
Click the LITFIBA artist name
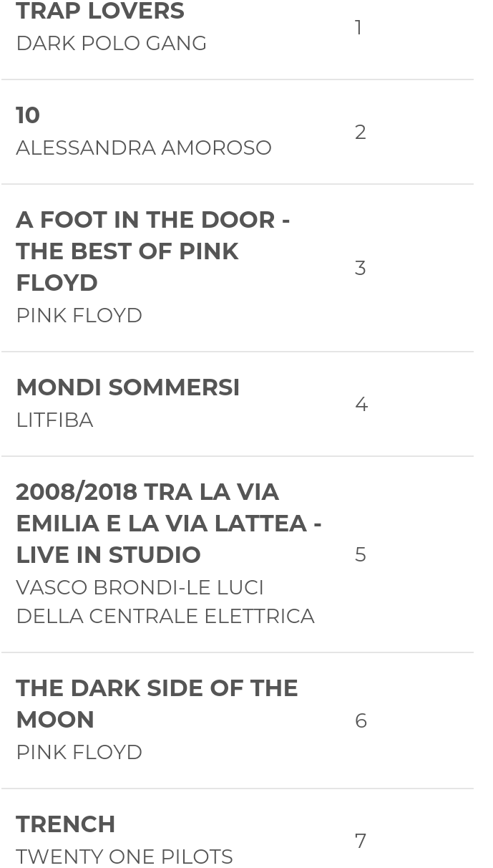click(x=54, y=420)
